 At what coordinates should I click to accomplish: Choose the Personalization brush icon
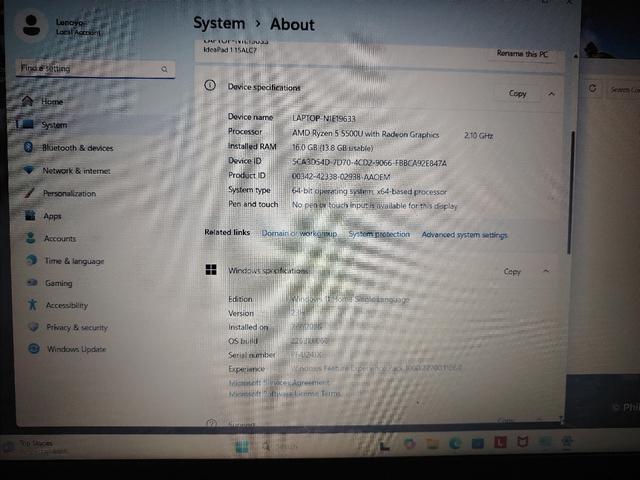coord(29,193)
